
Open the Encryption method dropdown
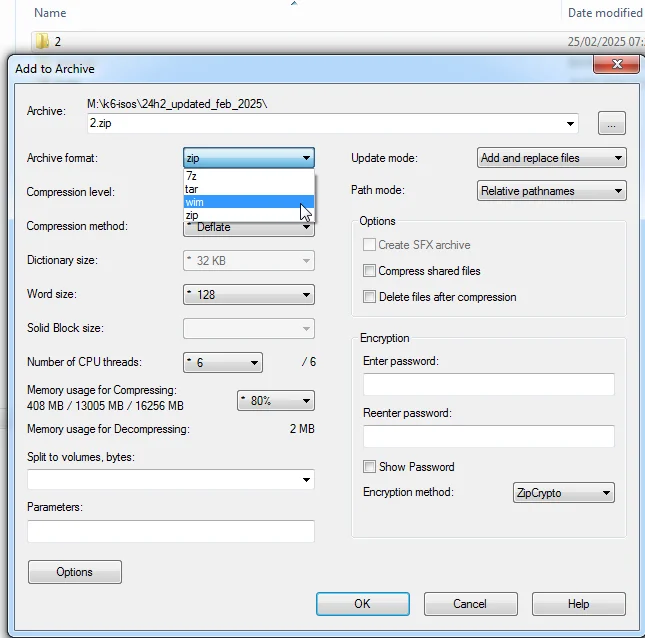[564, 493]
